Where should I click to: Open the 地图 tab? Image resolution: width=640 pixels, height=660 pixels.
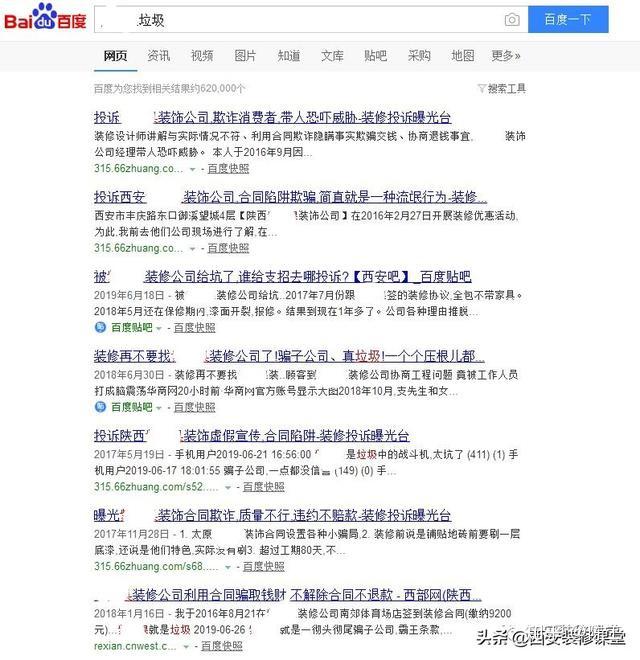(x=463, y=56)
